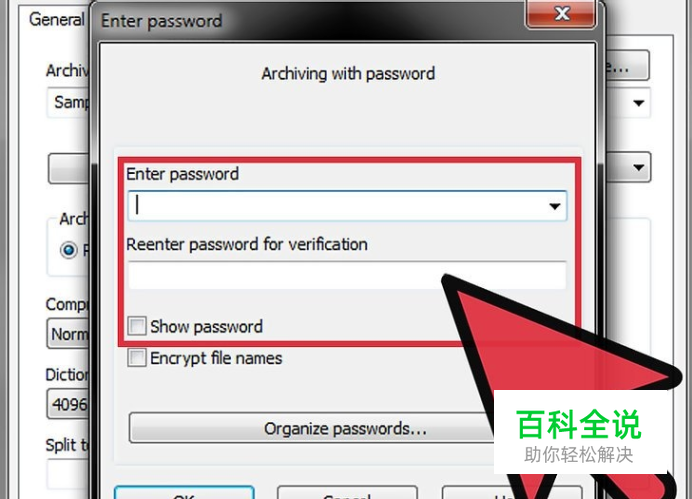Click the Cancel button
This screenshot has width=692, height=499.
[347, 493]
